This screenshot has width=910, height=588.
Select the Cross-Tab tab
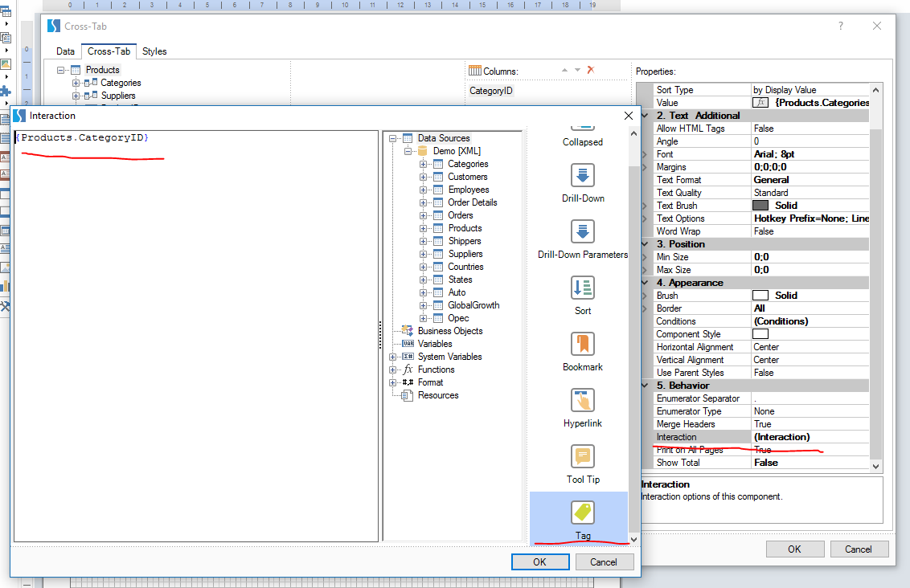click(x=109, y=51)
